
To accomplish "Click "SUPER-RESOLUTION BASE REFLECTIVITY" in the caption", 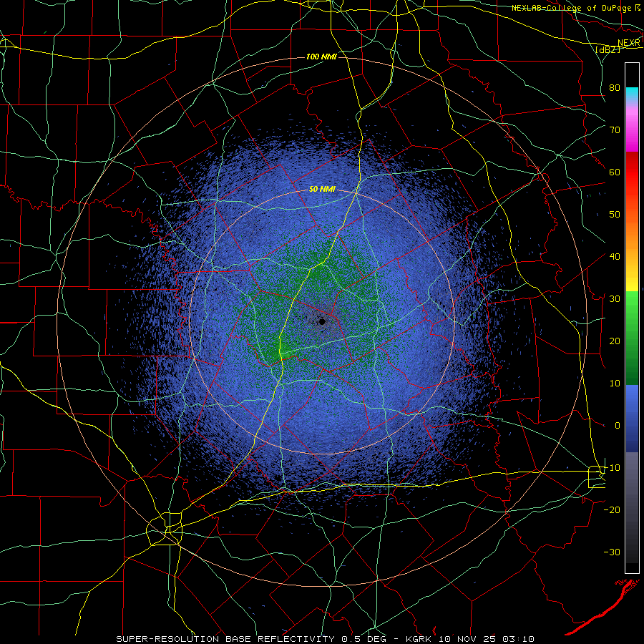I will 225,639.
